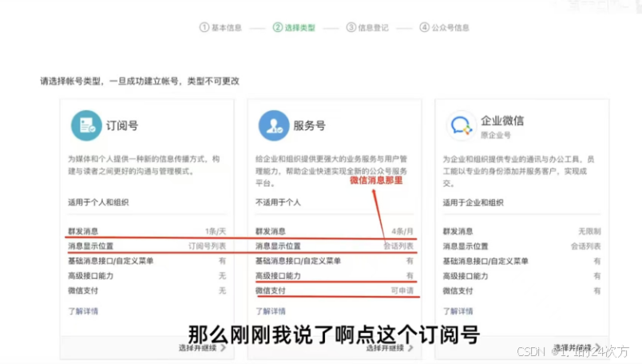Image resolution: width=642 pixels, height=364 pixels.
Task: Click 订阅号列表 display position value
Action: (207, 246)
